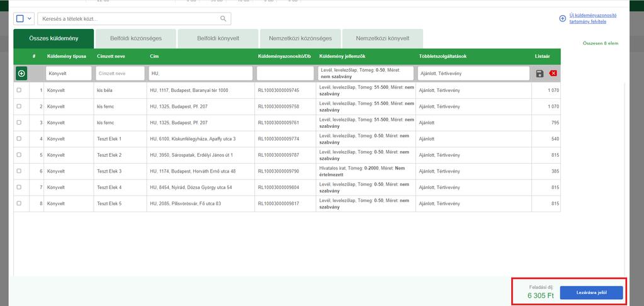
Task: Switch to the Belföldi könyvelt tab
Action: click(x=218, y=38)
